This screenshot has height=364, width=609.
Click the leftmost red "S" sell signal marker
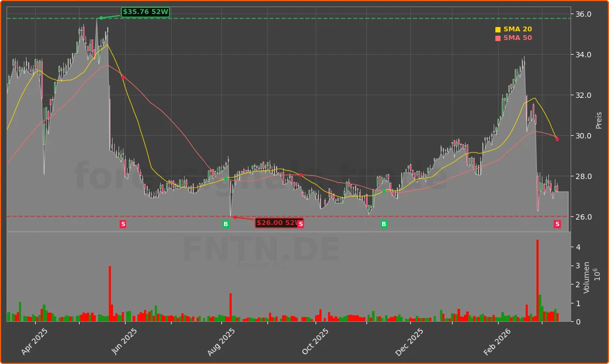pos(123,223)
